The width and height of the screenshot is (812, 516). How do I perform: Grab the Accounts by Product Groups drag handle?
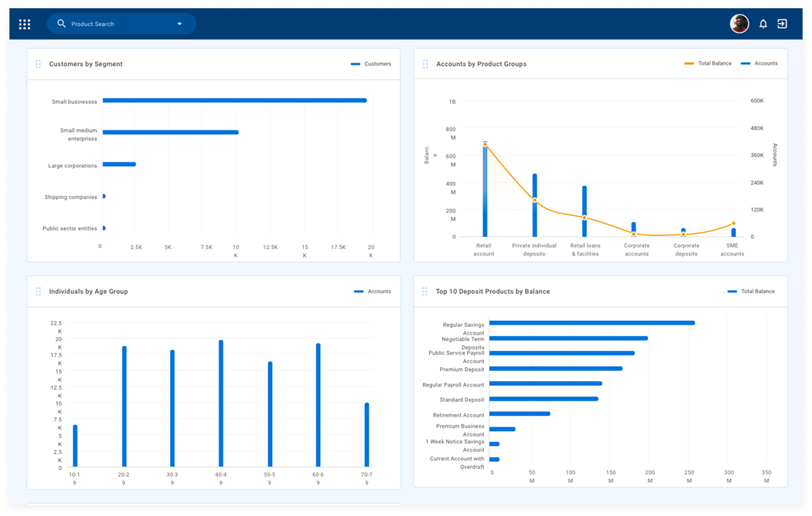[x=425, y=64]
